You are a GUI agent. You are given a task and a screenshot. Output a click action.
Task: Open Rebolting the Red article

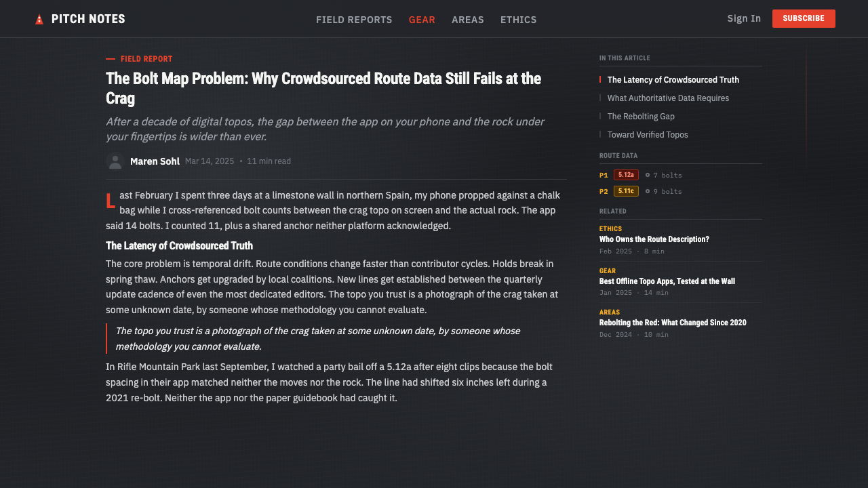[673, 323]
